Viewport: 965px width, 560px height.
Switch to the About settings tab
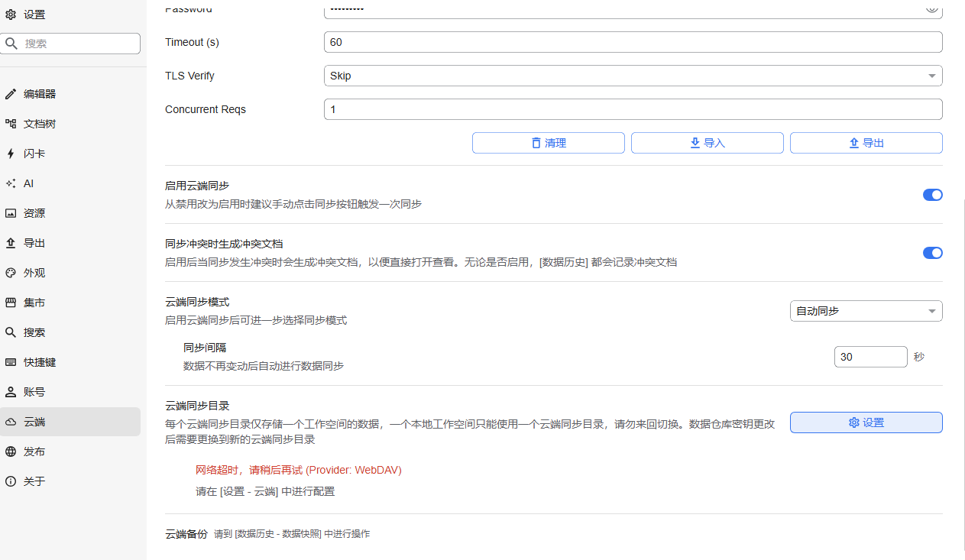(34, 481)
